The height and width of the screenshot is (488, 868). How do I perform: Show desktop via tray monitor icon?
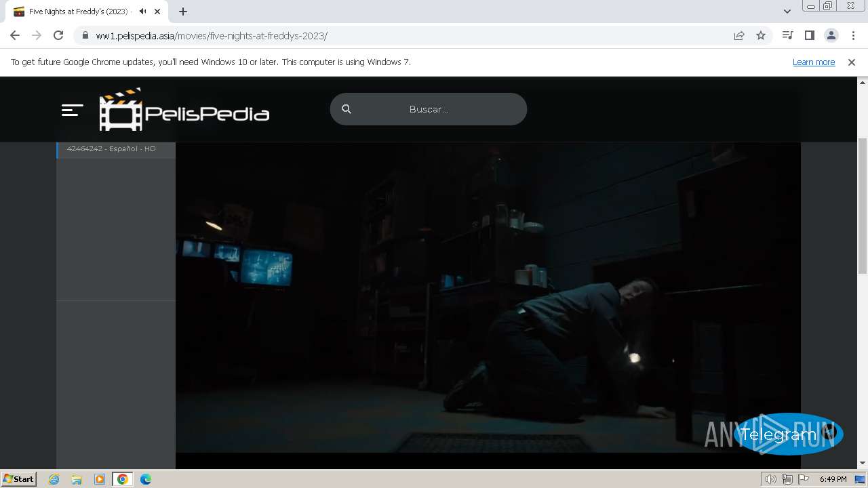(860, 479)
